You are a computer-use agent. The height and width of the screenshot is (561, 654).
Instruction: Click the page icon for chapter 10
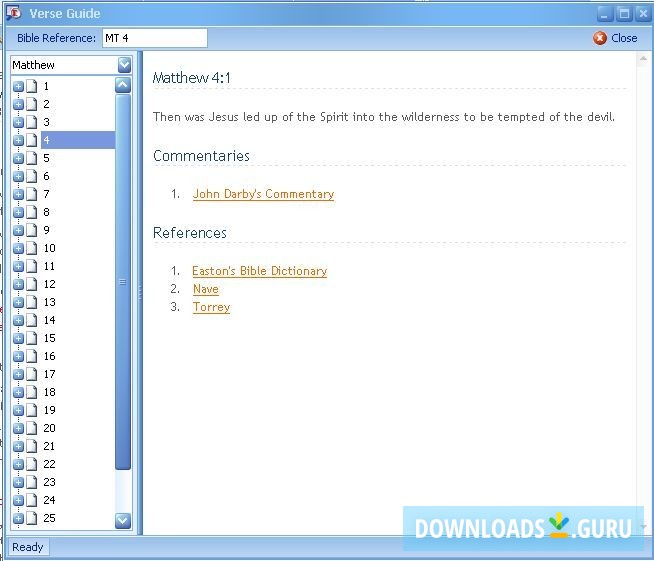coord(32,248)
